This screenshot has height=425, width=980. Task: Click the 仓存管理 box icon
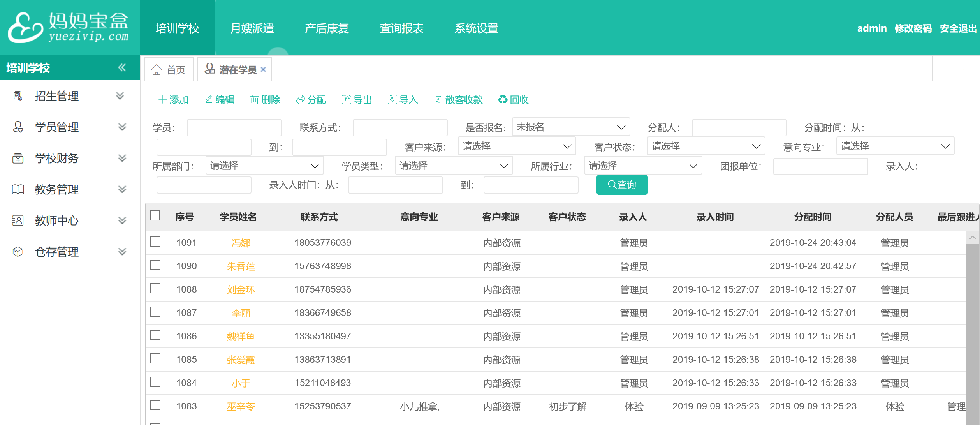(18, 252)
